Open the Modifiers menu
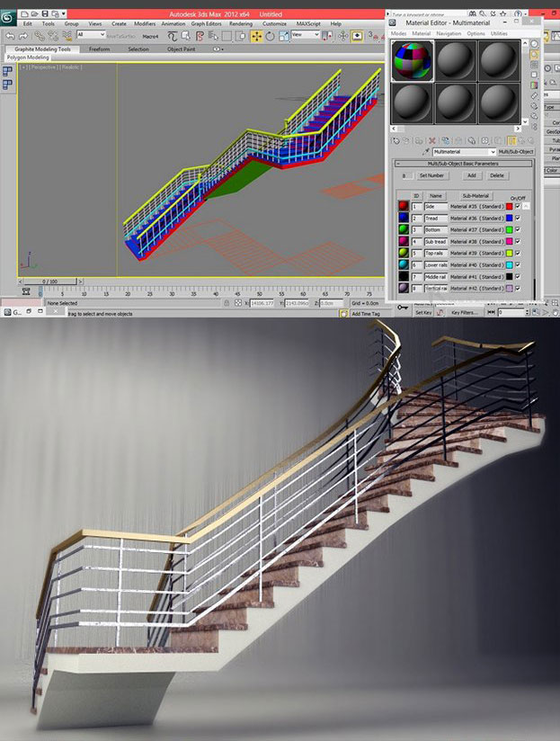 [x=145, y=23]
